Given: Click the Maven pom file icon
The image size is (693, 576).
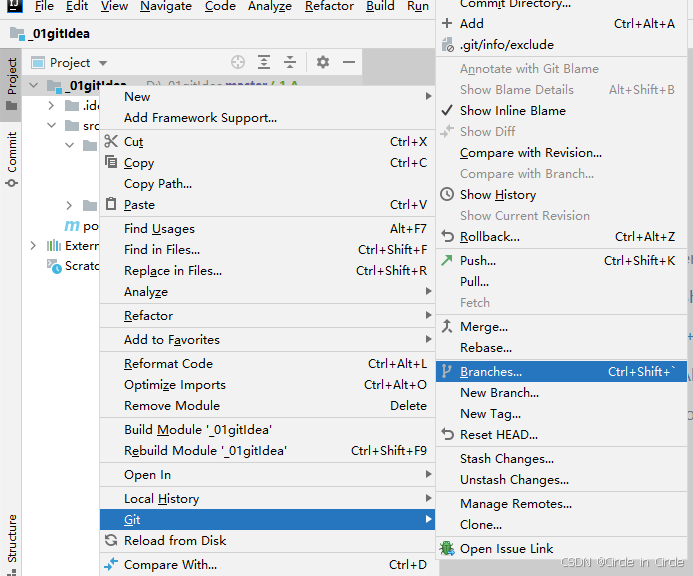Looking at the screenshot, I should click(x=72, y=226).
